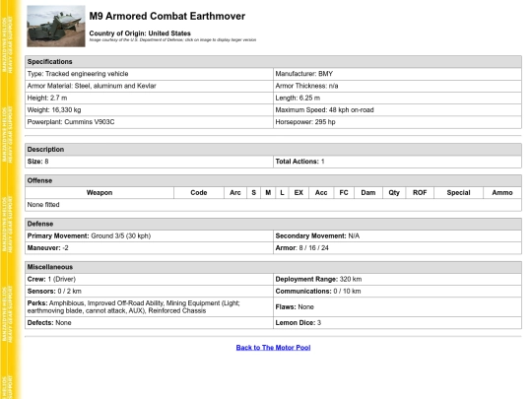Image resolution: width=532 pixels, height=399 pixels.
Task: Select the None fitted weapon row
Action: [273, 205]
